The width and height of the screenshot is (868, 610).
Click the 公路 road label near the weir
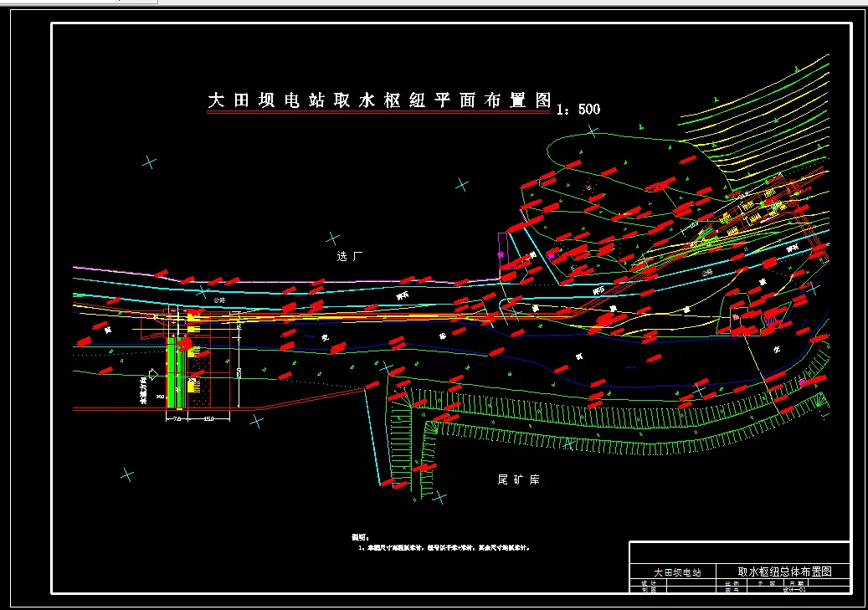tap(220, 300)
